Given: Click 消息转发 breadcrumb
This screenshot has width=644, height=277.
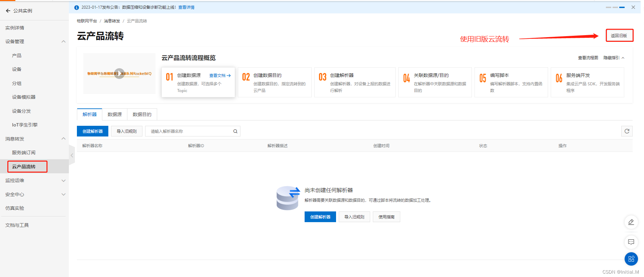Looking at the screenshot, I should pyautogui.click(x=112, y=21).
